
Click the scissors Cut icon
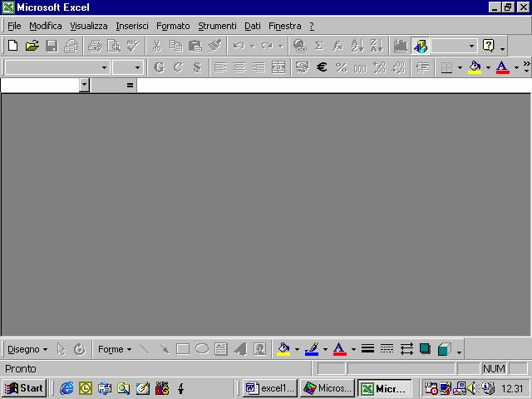[x=157, y=46]
